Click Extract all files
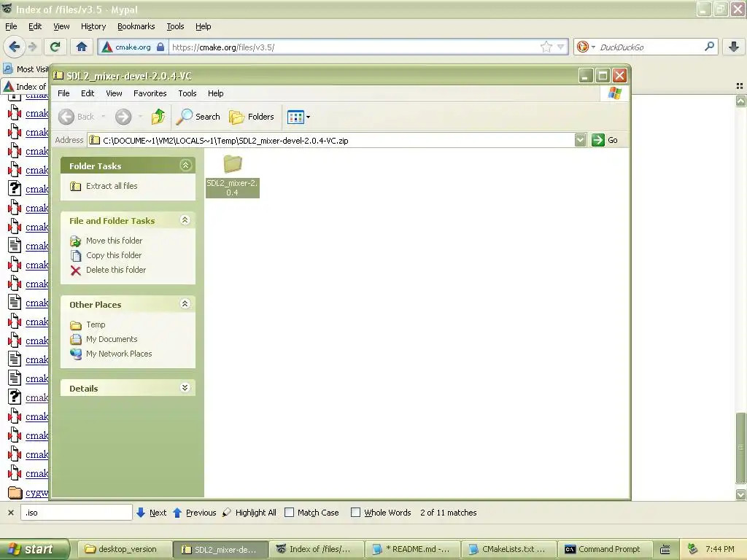Image resolution: width=747 pixels, height=560 pixels. [112, 186]
